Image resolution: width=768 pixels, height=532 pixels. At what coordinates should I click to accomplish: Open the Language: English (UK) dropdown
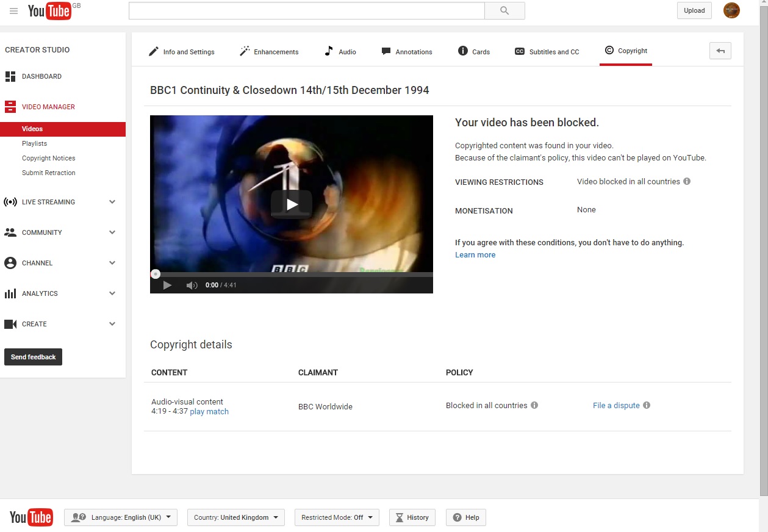(x=121, y=517)
